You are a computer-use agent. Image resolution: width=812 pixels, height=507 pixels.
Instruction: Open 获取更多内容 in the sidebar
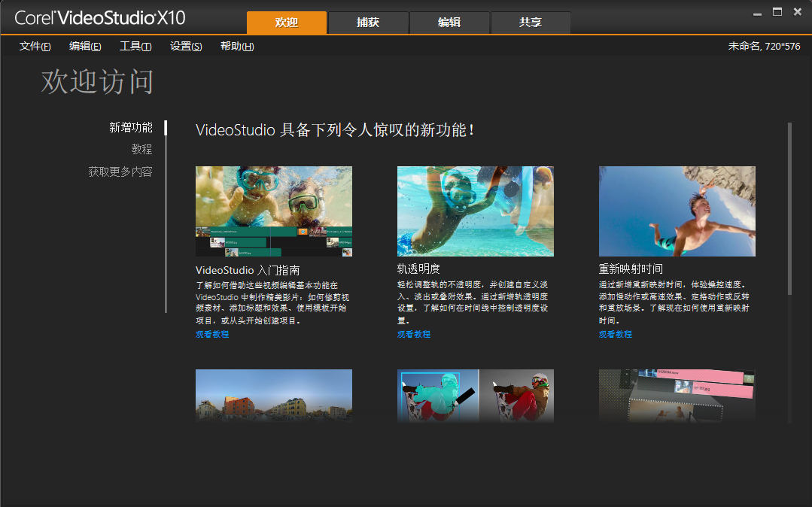[120, 172]
